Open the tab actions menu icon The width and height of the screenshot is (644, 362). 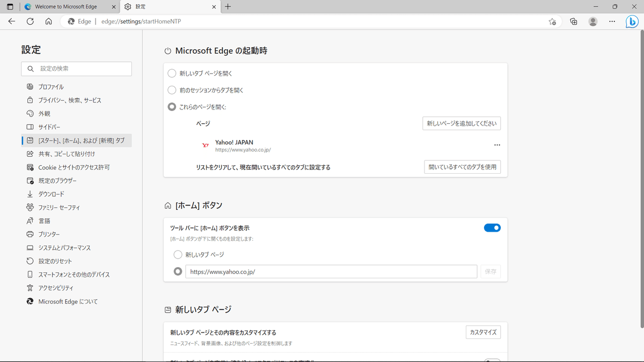click(x=10, y=7)
